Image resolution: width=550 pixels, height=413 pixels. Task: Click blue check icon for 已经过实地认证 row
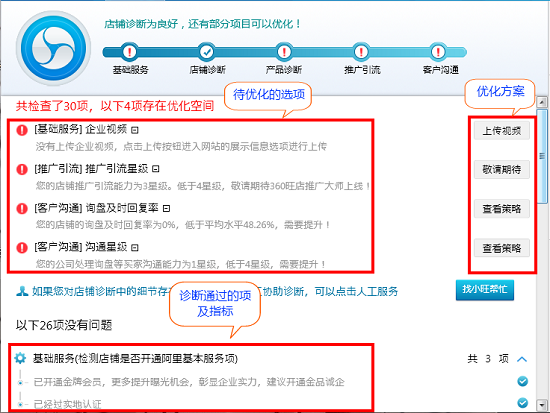point(523,403)
